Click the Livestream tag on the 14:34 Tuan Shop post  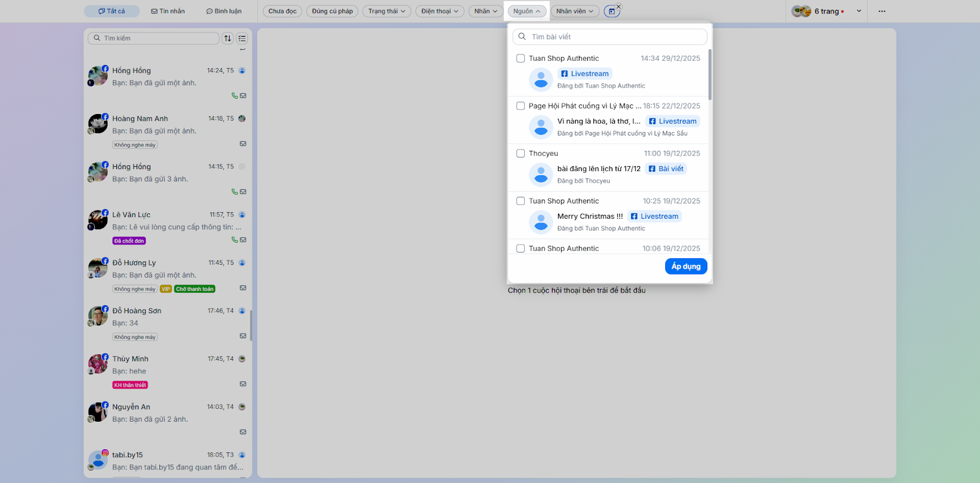(x=585, y=74)
